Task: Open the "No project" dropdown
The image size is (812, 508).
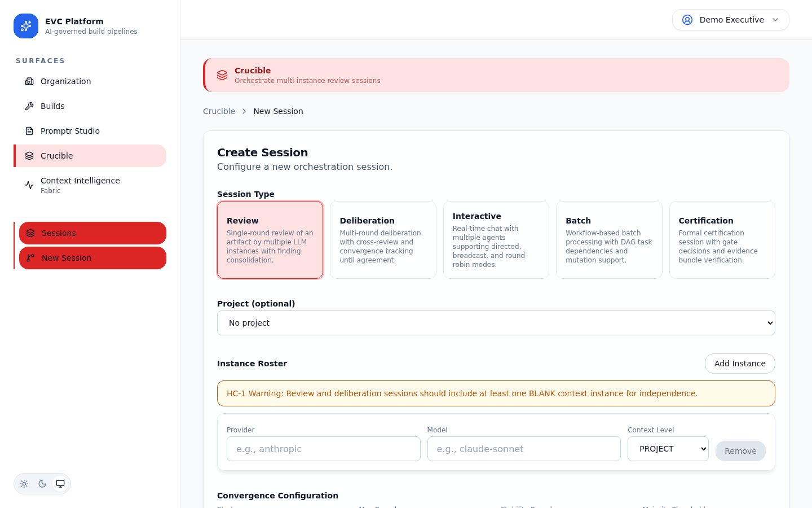Action: pos(496,322)
